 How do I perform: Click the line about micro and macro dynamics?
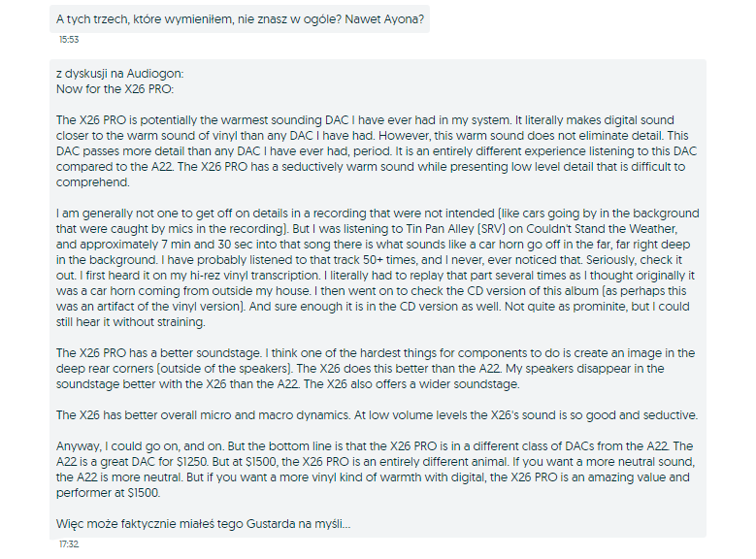tap(377, 415)
